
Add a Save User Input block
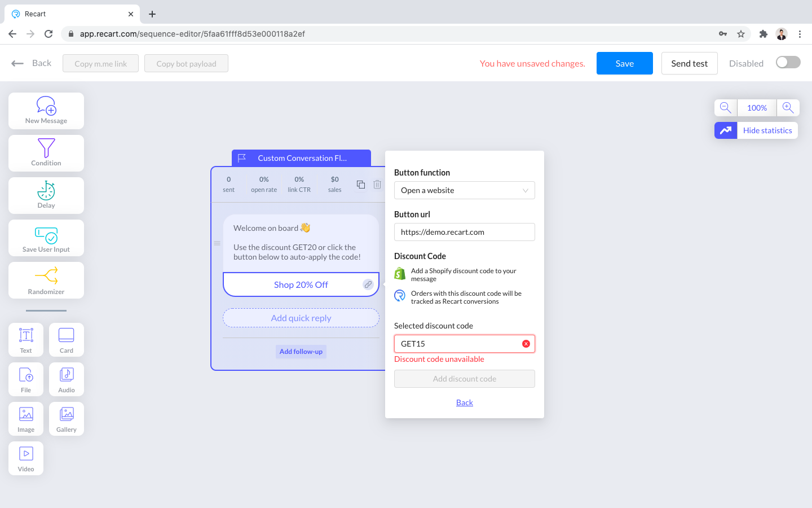(46, 238)
